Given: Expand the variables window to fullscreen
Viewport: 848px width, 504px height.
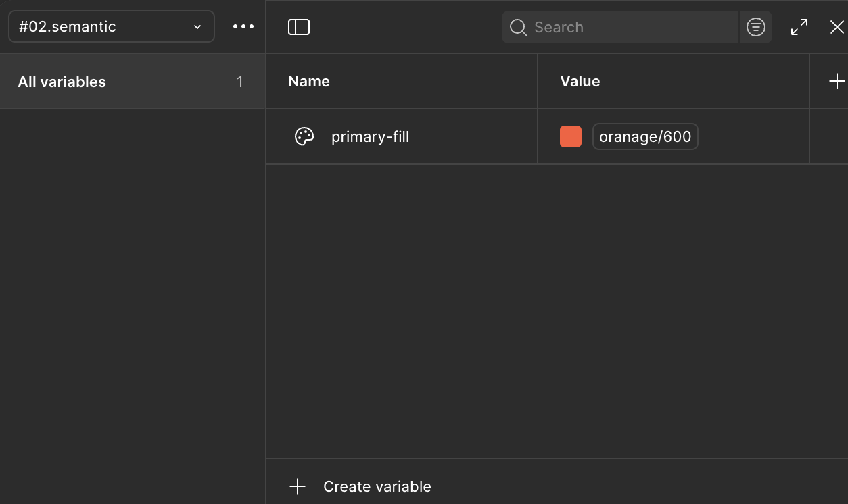Looking at the screenshot, I should [799, 27].
